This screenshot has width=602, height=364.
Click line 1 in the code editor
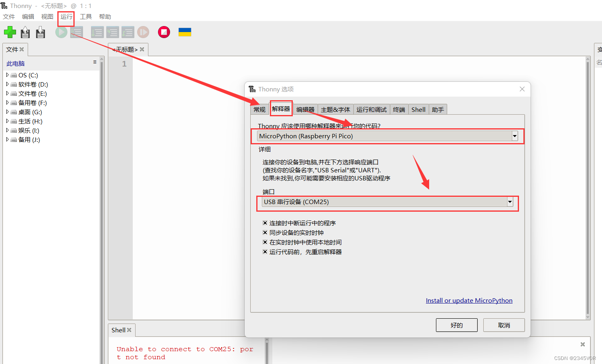359,64
